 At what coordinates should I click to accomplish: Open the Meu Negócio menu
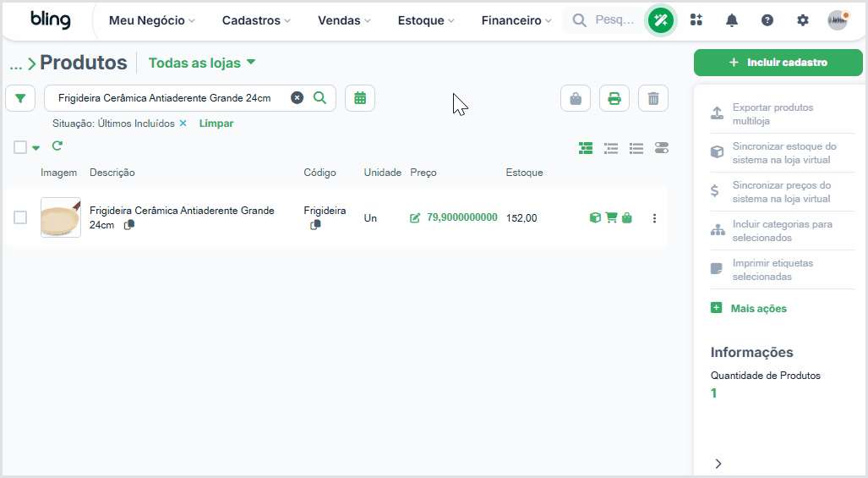coord(151,20)
